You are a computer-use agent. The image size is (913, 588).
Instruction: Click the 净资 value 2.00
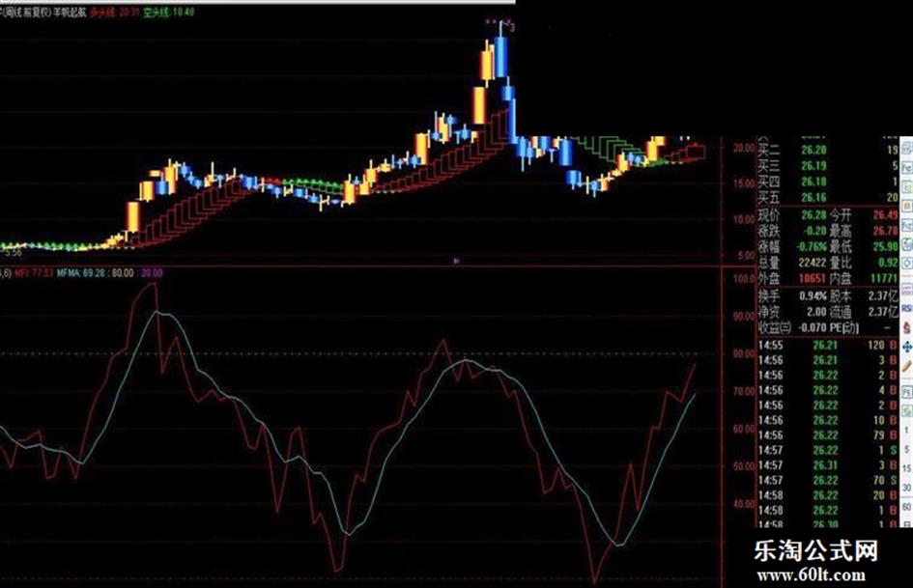816,312
